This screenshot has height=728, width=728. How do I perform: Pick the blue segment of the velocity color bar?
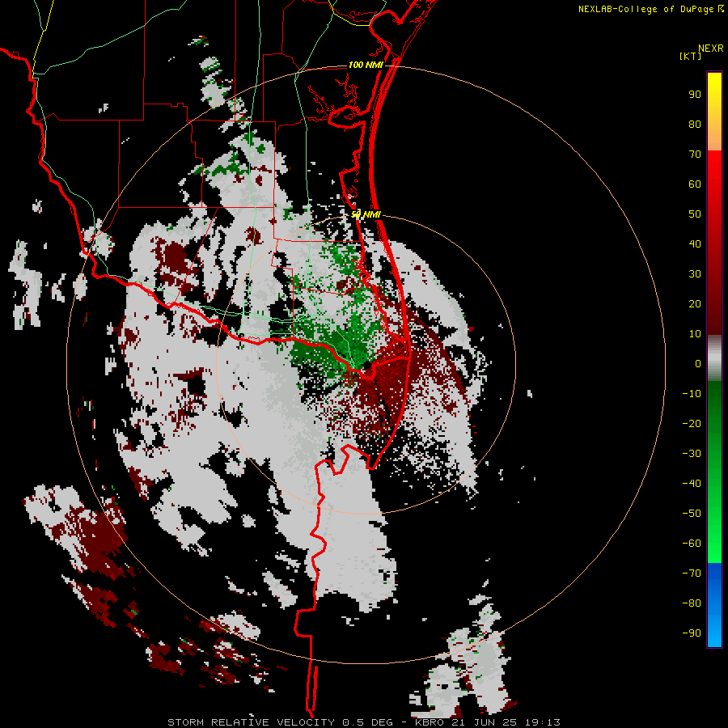pyautogui.click(x=714, y=605)
